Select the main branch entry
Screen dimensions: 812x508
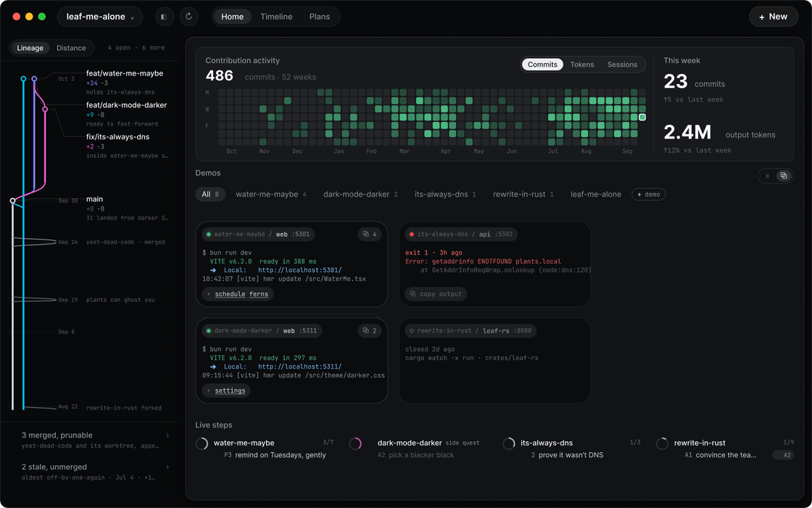(x=94, y=199)
